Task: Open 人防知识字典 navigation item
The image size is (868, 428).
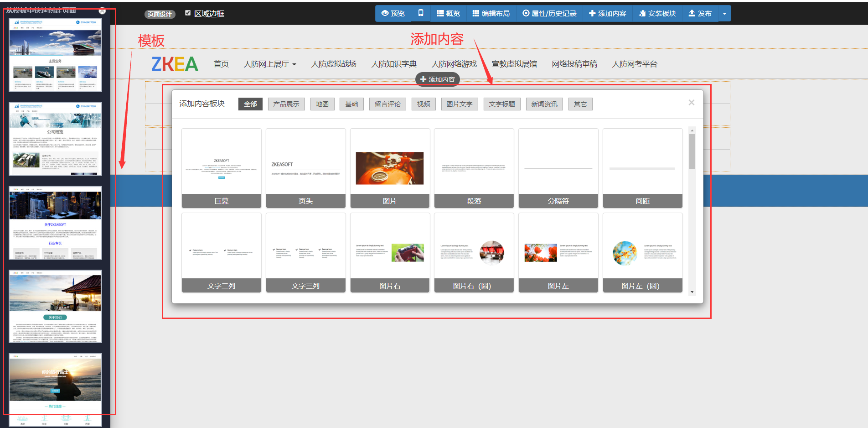Action: [x=394, y=64]
